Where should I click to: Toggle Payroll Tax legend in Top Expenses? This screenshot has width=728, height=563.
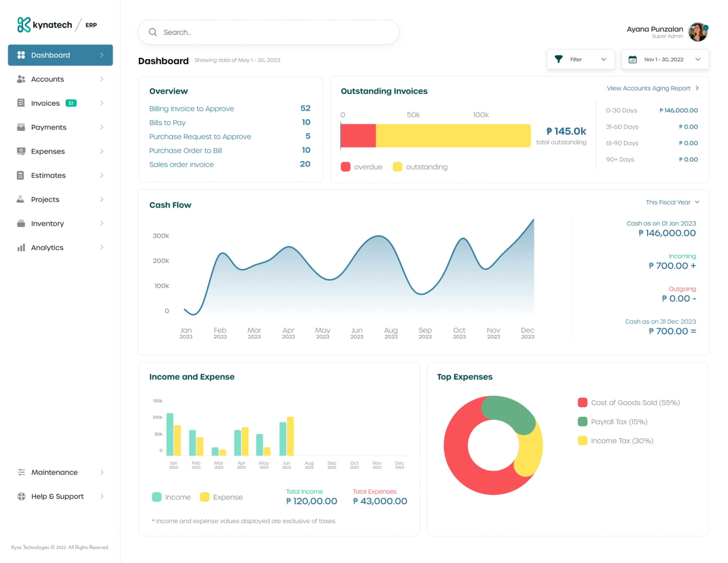(x=582, y=422)
